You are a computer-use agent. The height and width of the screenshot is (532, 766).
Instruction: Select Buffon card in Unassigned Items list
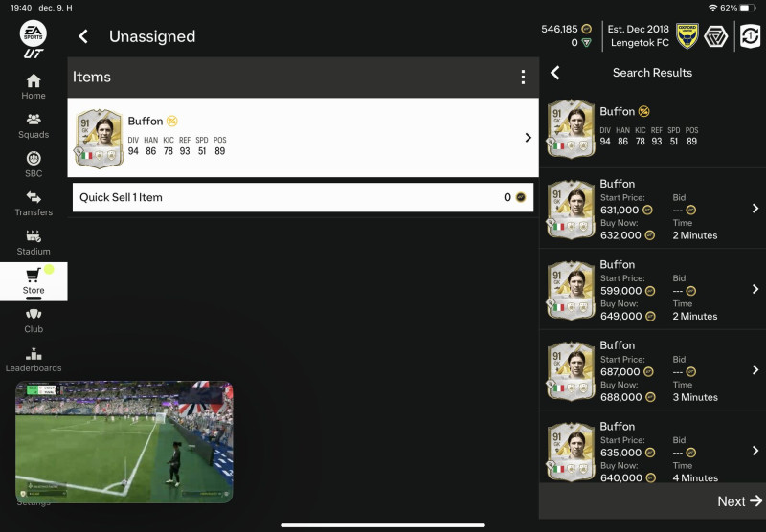(303, 138)
